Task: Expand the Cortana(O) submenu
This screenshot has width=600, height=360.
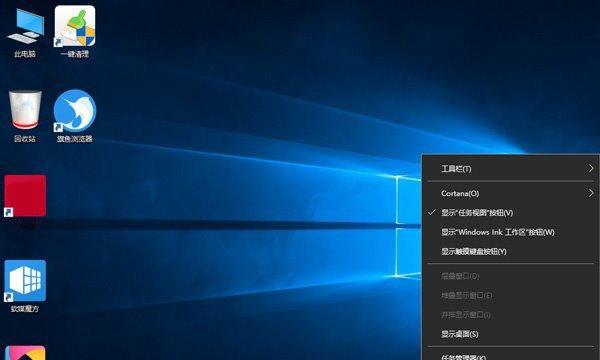Action: [x=511, y=194]
